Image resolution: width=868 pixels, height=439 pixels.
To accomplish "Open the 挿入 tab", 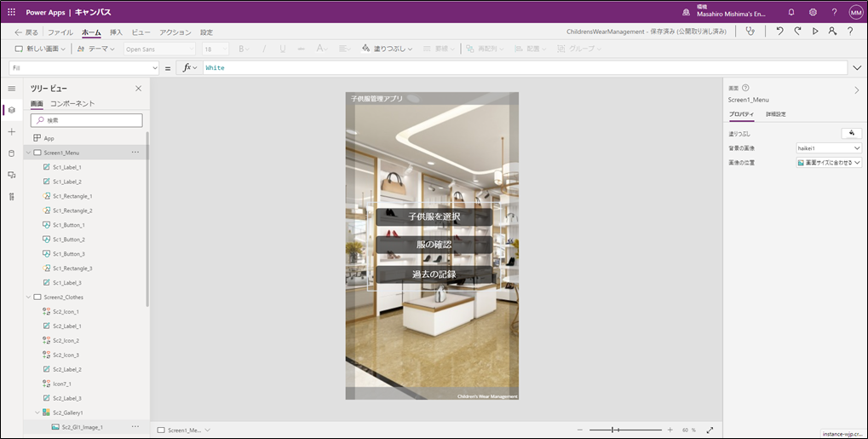I will (x=116, y=32).
